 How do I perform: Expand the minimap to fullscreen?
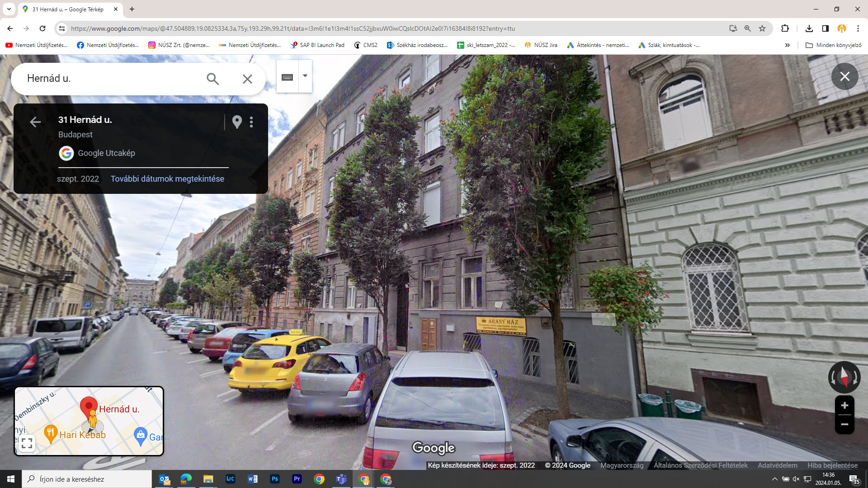(x=27, y=443)
